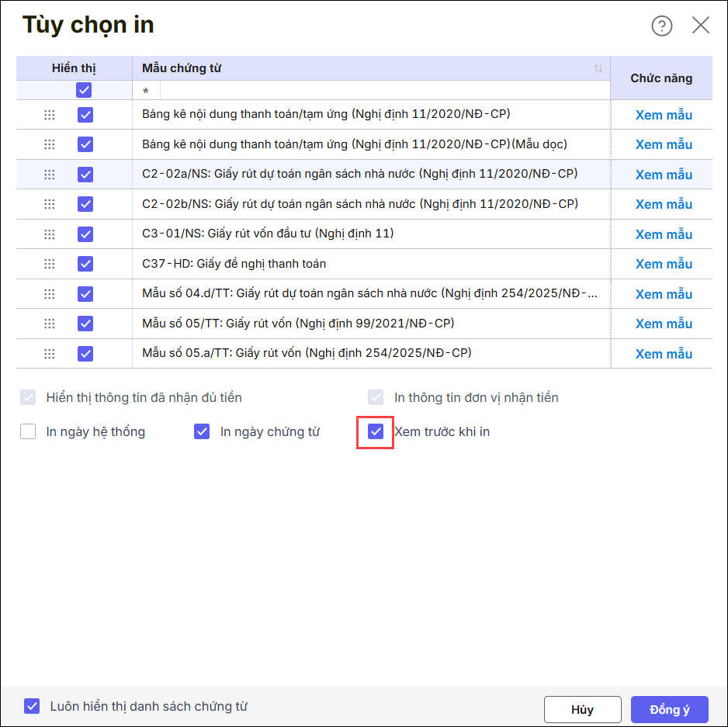Click the drag handle for Mẫu số 05/TT row
The image size is (728, 727).
50,324
